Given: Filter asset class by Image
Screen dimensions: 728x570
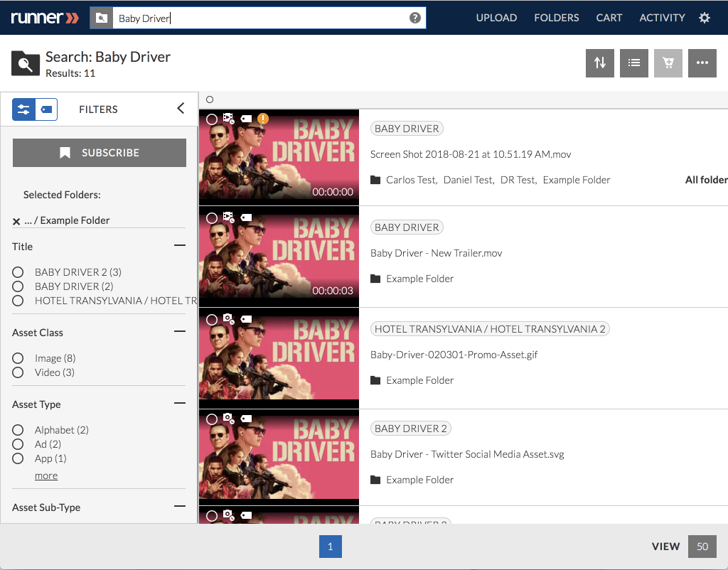Looking at the screenshot, I should click(18, 358).
